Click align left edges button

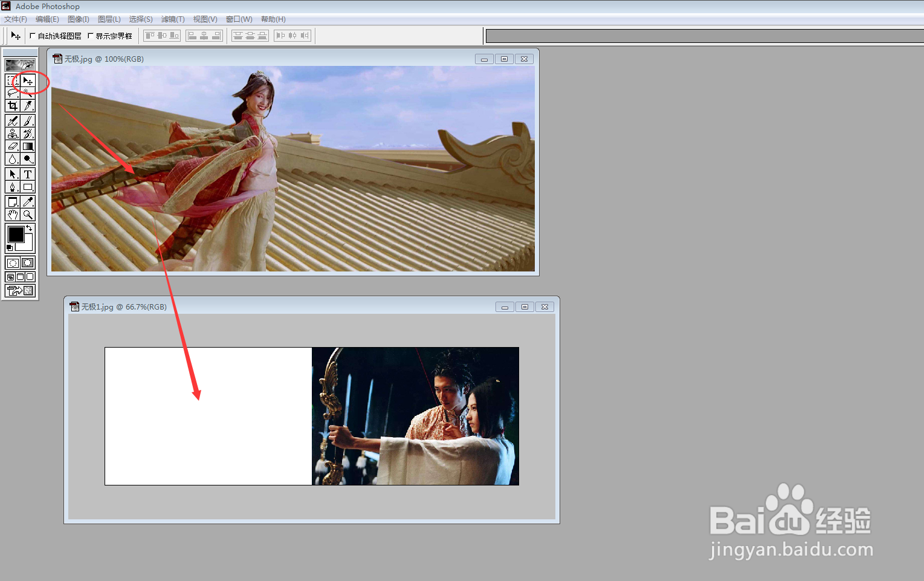[192, 36]
